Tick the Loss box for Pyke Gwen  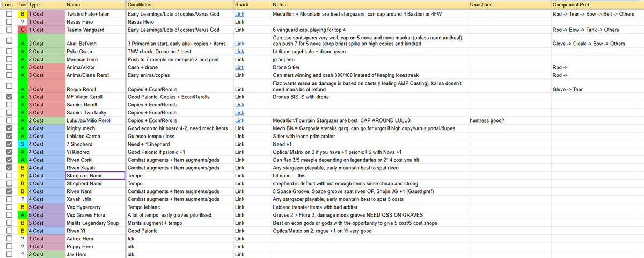tap(9, 51)
